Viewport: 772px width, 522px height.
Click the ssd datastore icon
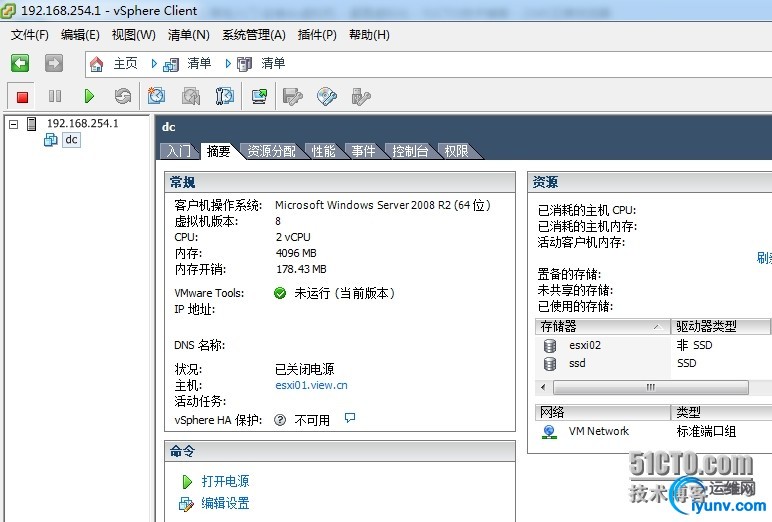tap(550, 364)
